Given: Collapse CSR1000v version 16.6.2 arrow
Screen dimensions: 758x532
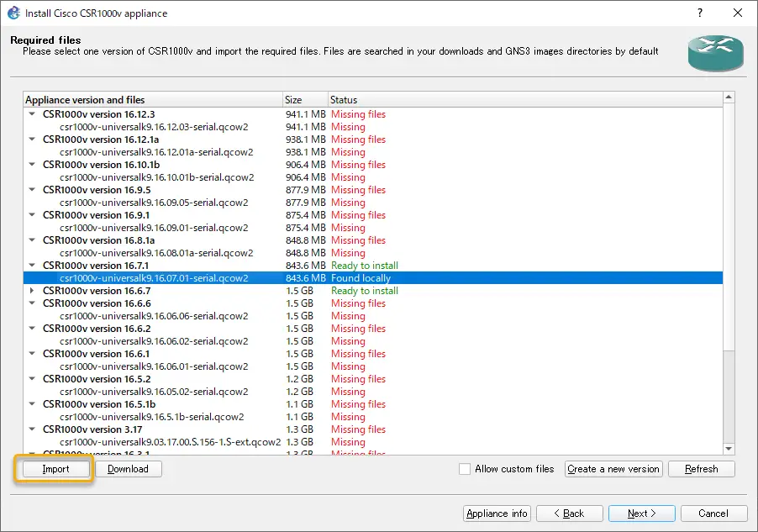Looking at the screenshot, I should pos(32,329).
